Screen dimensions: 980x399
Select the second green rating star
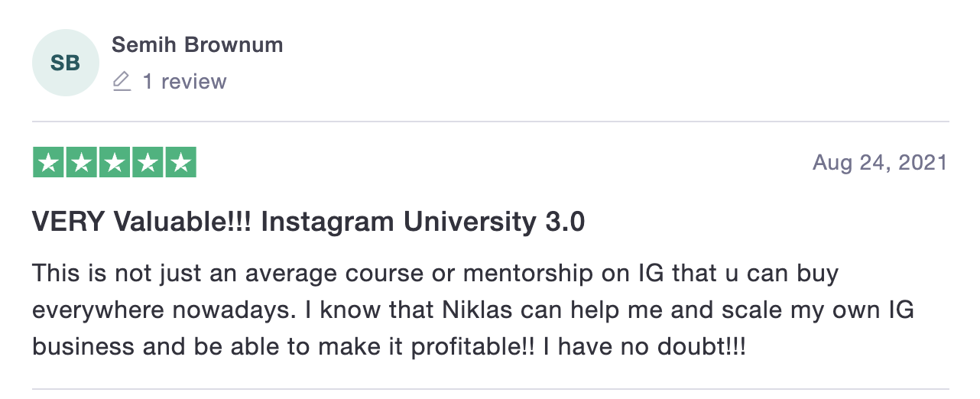pos(82,163)
